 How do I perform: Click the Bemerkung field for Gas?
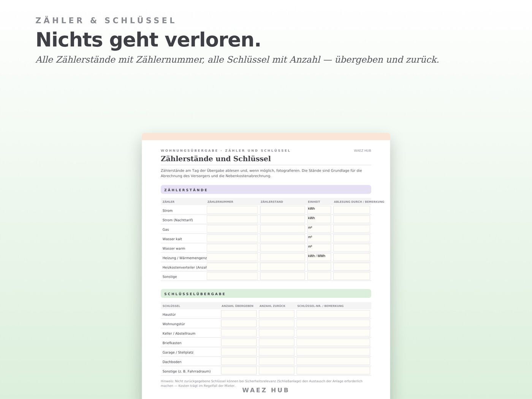pyautogui.click(x=351, y=229)
